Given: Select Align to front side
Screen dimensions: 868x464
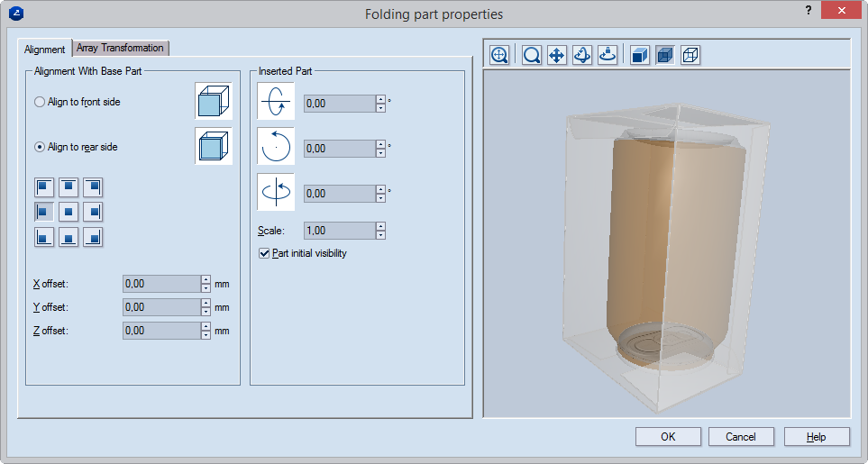Looking at the screenshot, I should tap(40, 103).
